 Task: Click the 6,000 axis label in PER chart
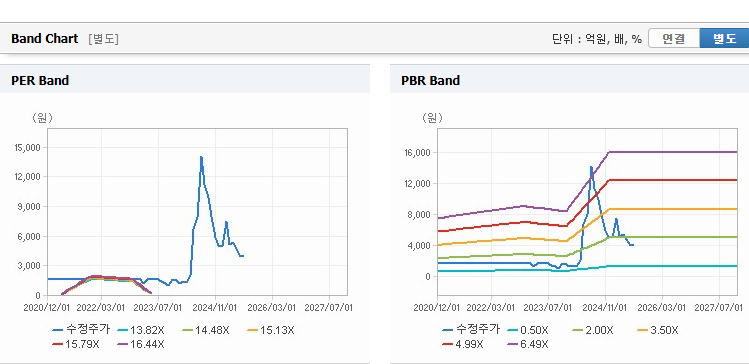point(30,236)
